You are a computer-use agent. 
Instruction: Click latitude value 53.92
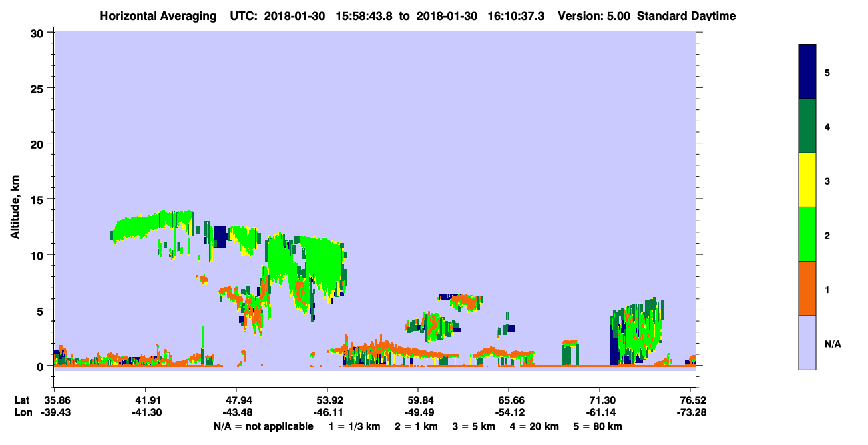(x=327, y=400)
